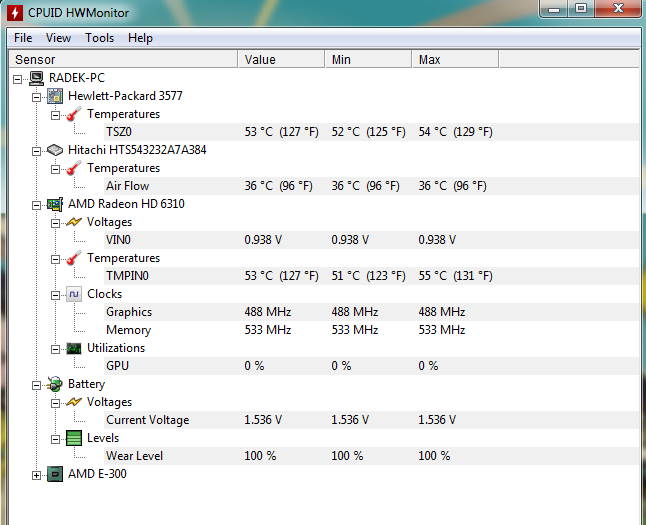This screenshot has height=525, width=646.
Task: Click the Sensor column header
Action: (x=123, y=59)
